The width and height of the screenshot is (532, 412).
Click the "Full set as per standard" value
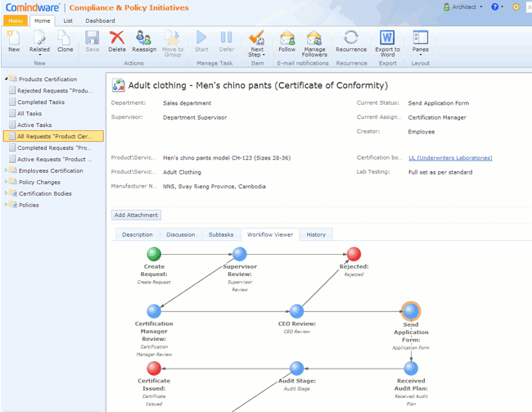[x=440, y=172]
